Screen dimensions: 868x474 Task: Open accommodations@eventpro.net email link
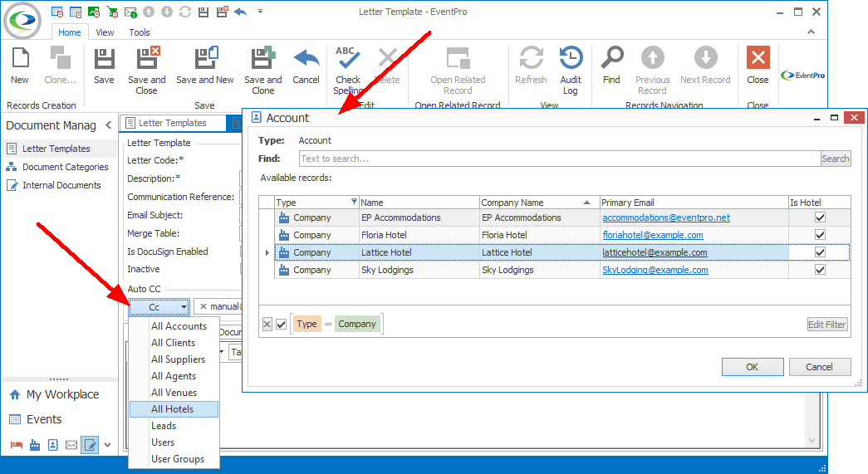click(666, 218)
